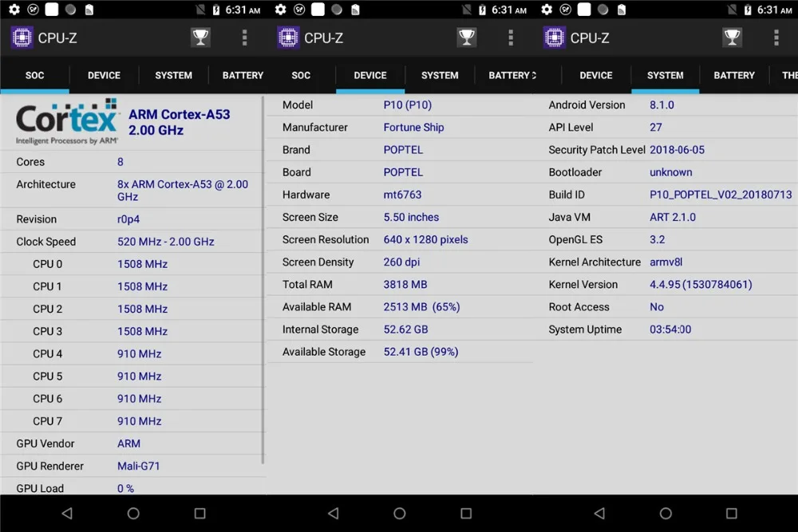
Task: Click the Manufacturer value 'Fortune Ship'
Action: 413,127
